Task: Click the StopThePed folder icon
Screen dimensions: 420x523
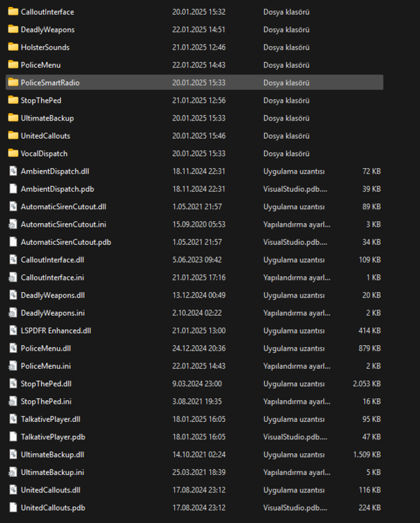Action: 13,100
